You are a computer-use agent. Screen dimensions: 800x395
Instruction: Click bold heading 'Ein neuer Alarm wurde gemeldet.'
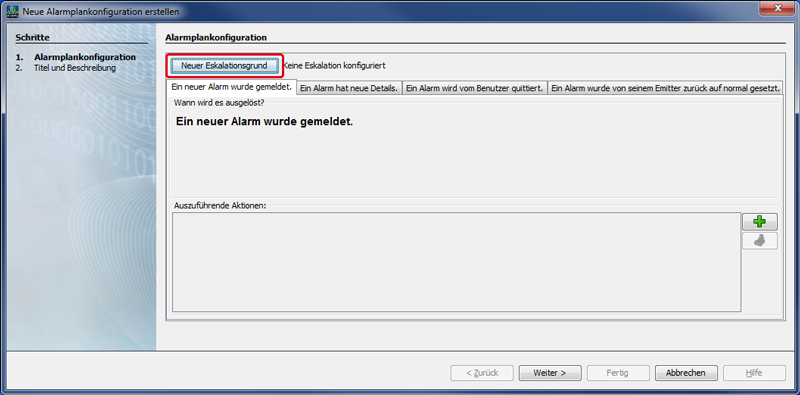[x=264, y=122]
